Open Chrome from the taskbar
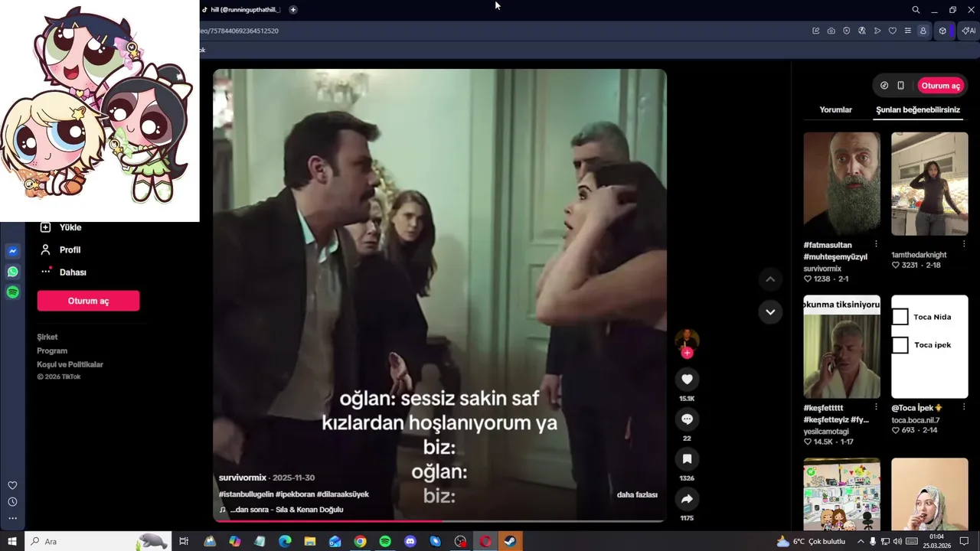The image size is (980, 551). click(360, 541)
